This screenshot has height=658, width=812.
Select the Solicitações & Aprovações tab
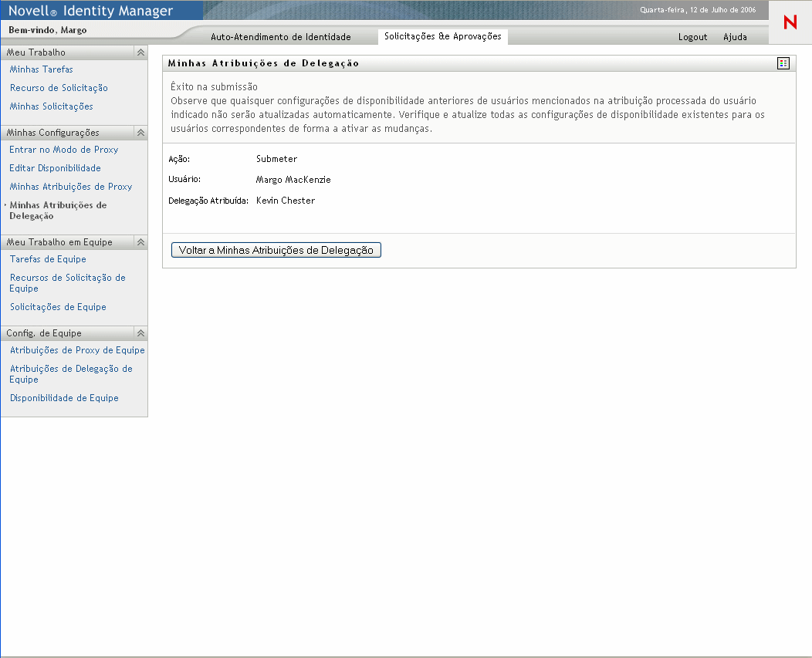(442, 36)
